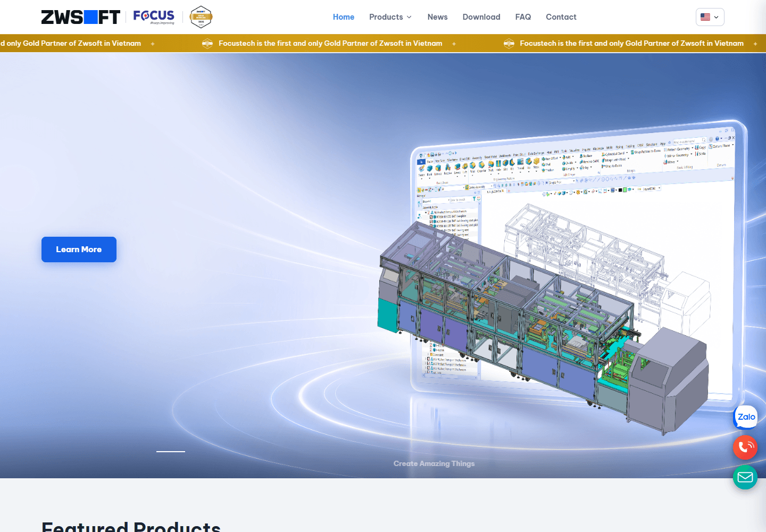Click the ZWSOFT logo in the header

pos(81,17)
